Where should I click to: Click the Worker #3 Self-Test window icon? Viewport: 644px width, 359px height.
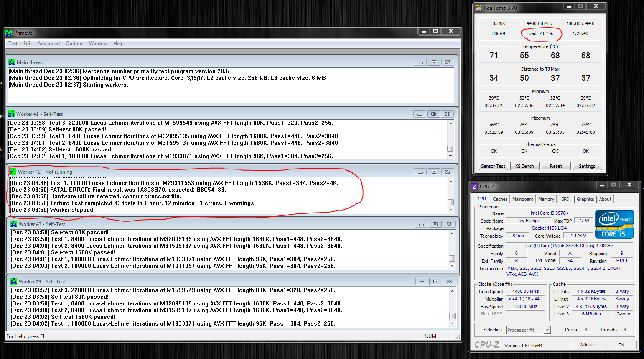[x=14, y=224]
